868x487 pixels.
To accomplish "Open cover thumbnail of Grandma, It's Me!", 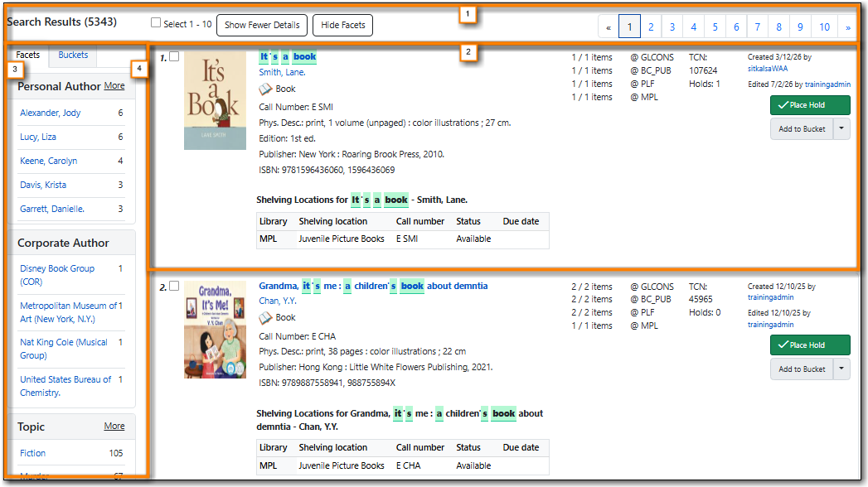I will point(215,330).
